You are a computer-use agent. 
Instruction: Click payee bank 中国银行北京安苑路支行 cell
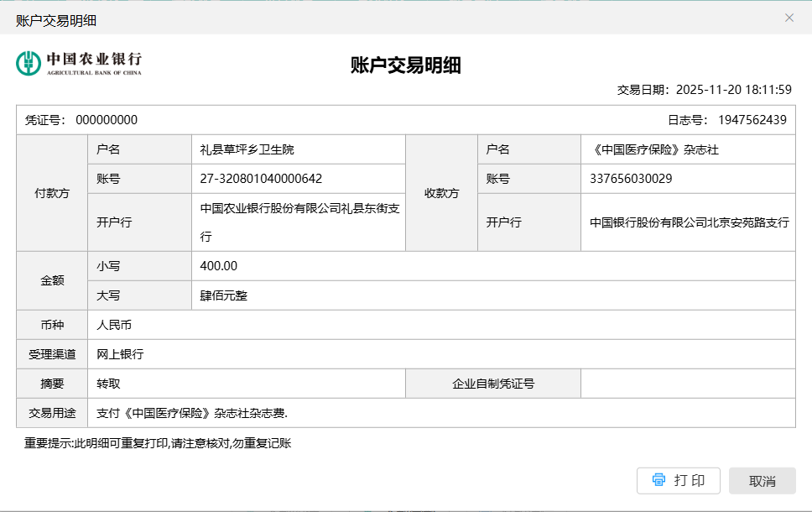tap(689, 222)
